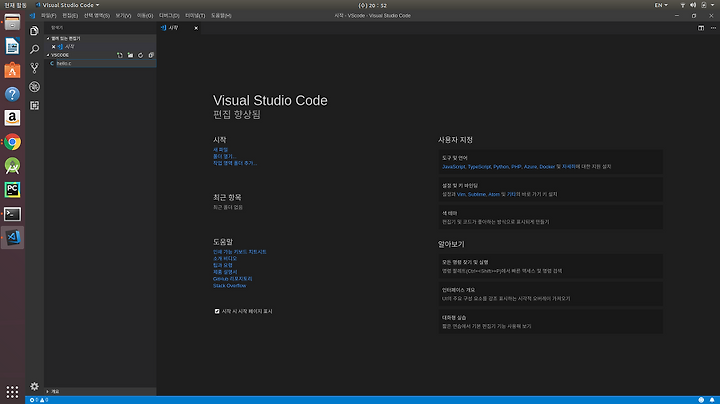
Task: Click the hello.c filename input field
Action: [106, 63]
